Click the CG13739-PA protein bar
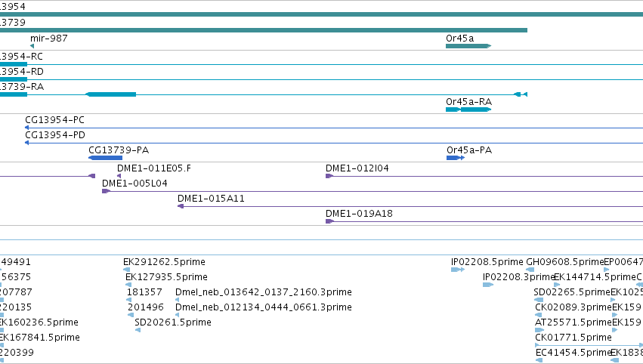Image resolution: width=643 pixels, height=364 pixels. 105,158
